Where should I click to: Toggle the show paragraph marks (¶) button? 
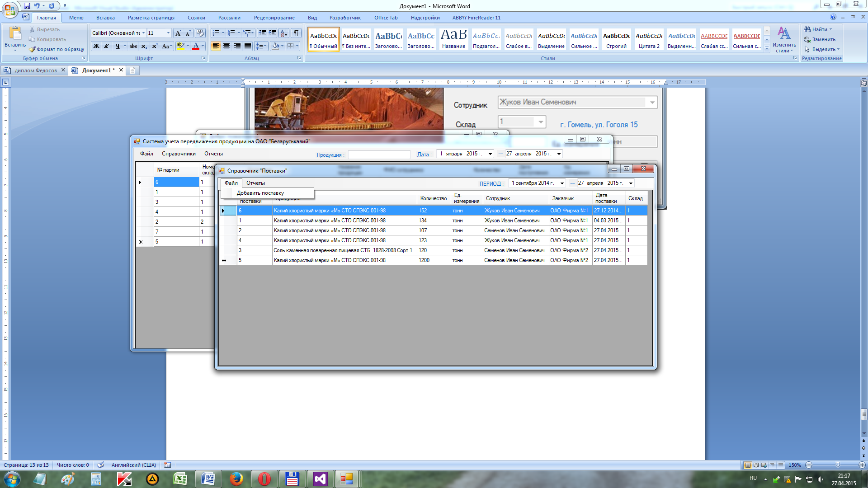[x=296, y=33]
